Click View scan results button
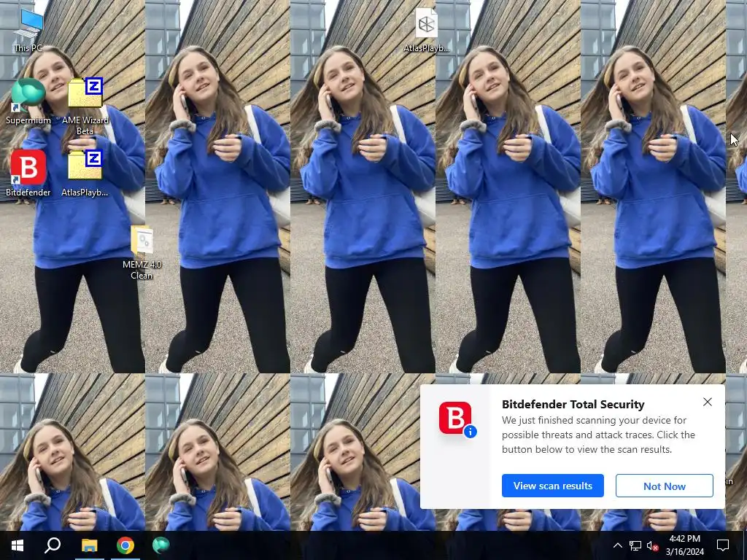 click(553, 486)
